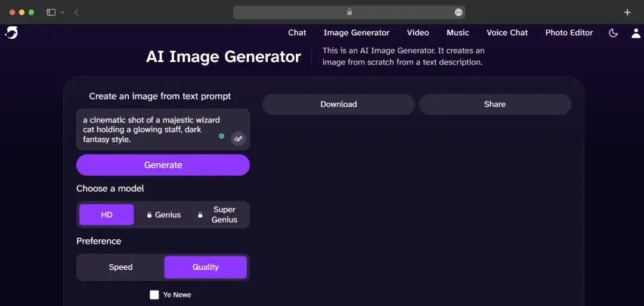Click the Create an image from text prompt label
Screen dimensions: 644x306
tap(160, 96)
